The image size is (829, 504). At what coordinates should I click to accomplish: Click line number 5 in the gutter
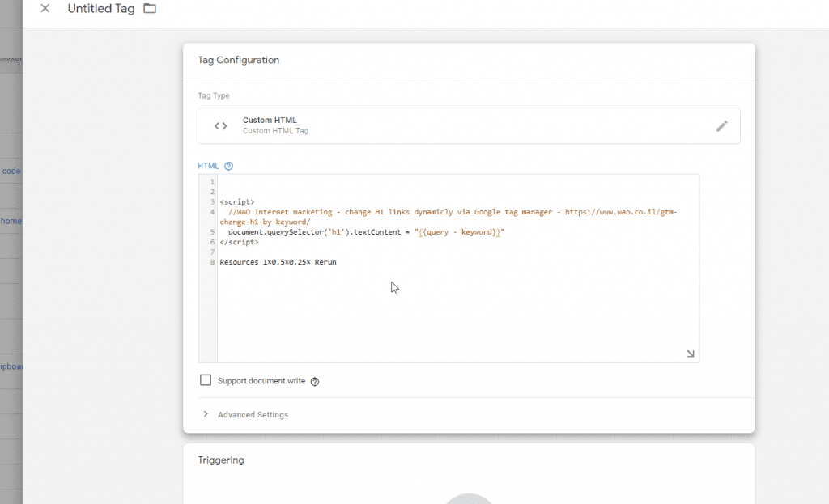(213, 232)
